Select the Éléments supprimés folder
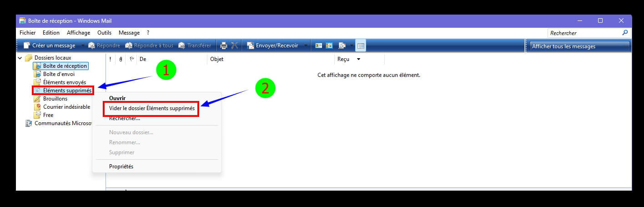Image resolution: width=644 pixels, height=207 pixels. tap(67, 91)
